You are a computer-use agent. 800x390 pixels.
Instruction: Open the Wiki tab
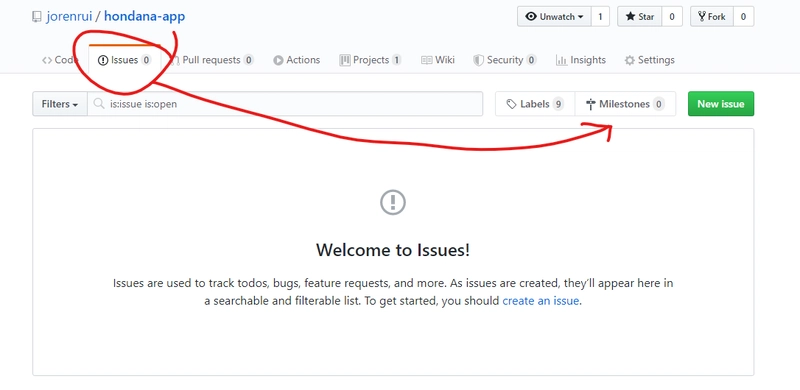point(438,60)
